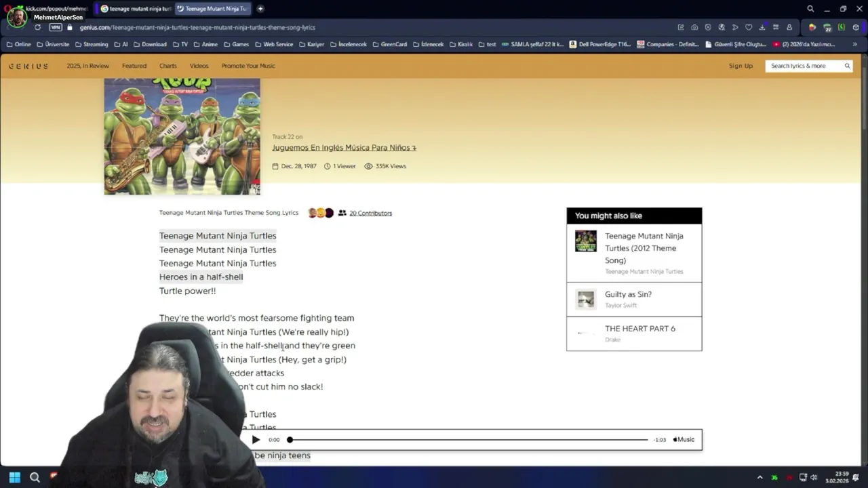
Task: Open Teenage Mutant Ninja Turtles (2012 Theme Song) suggestion
Action: click(634, 253)
